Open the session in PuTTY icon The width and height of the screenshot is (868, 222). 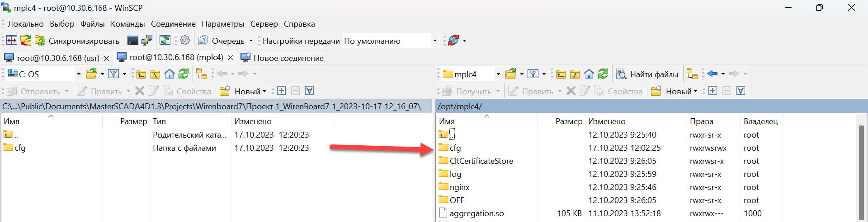pyautogui.click(x=147, y=41)
